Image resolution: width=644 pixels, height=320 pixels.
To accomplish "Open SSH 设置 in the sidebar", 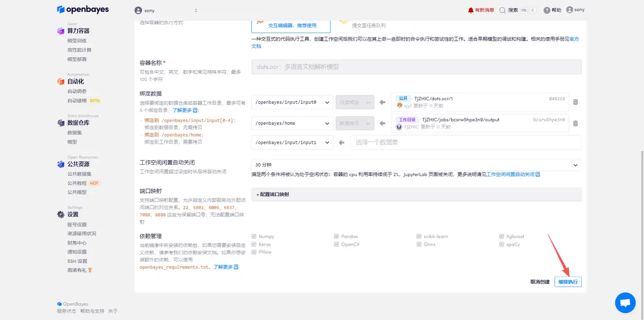I will click(x=77, y=261).
